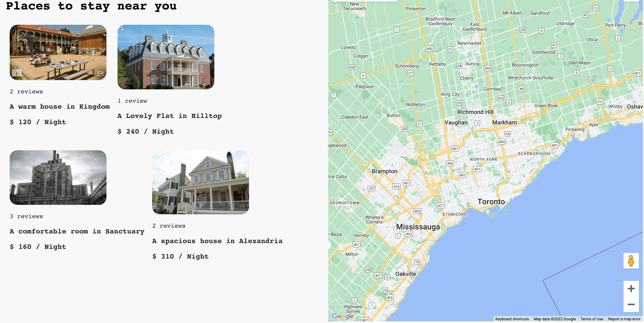Select 'A spacious house in Alexandria' listing
The height and width of the screenshot is (323, 644).
217,241
